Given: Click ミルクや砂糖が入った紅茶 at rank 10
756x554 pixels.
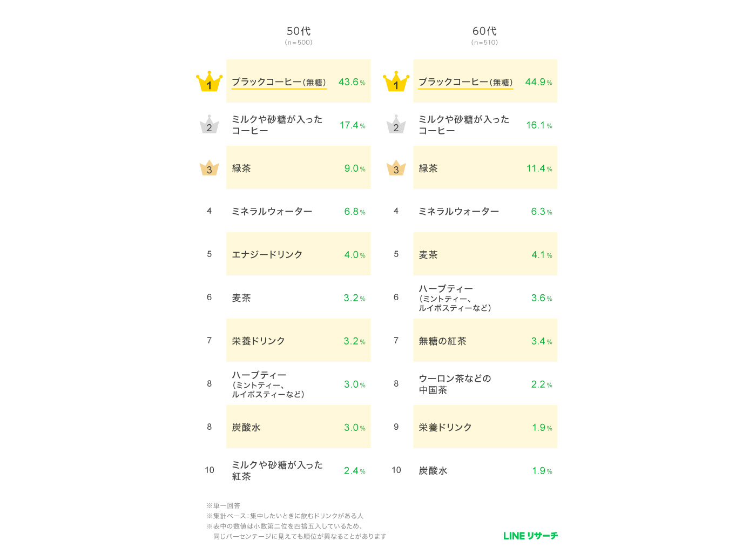Looking at the screenshot, I should (277, 470).
